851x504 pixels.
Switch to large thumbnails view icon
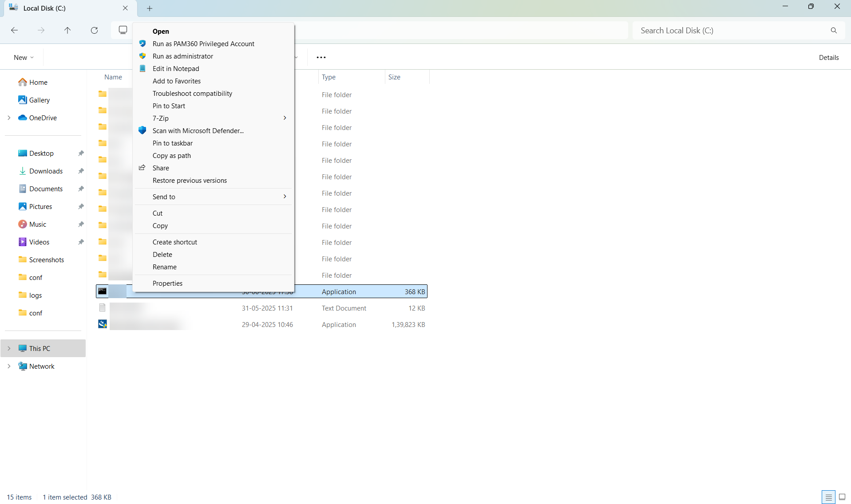tap(842, 497)
